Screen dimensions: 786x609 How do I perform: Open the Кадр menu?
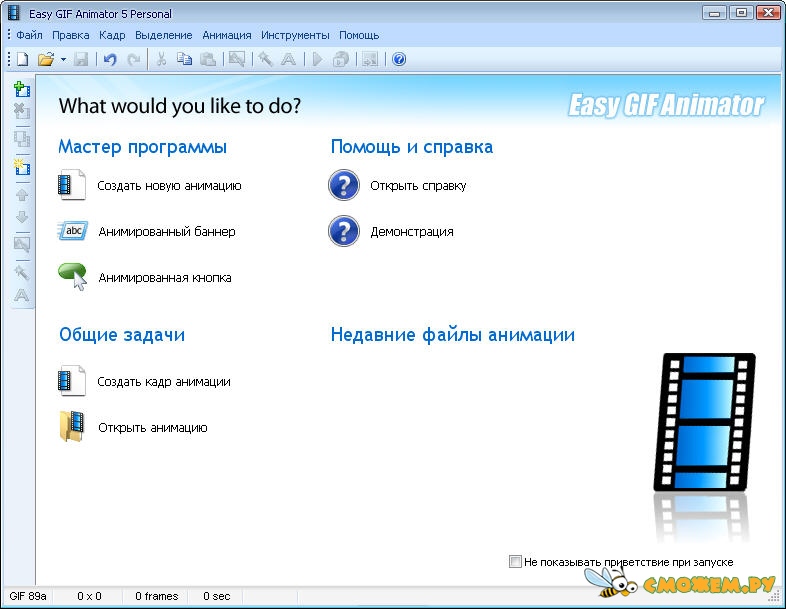click(112, 36)
